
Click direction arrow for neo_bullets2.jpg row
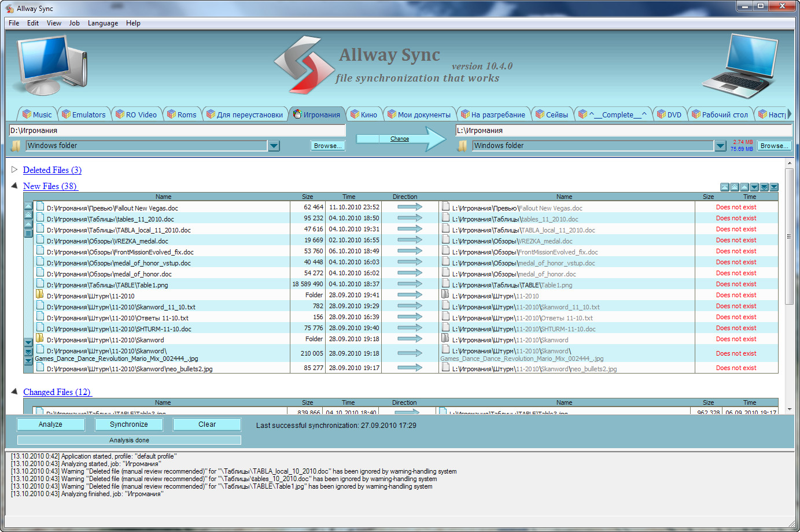pos(410,368)
